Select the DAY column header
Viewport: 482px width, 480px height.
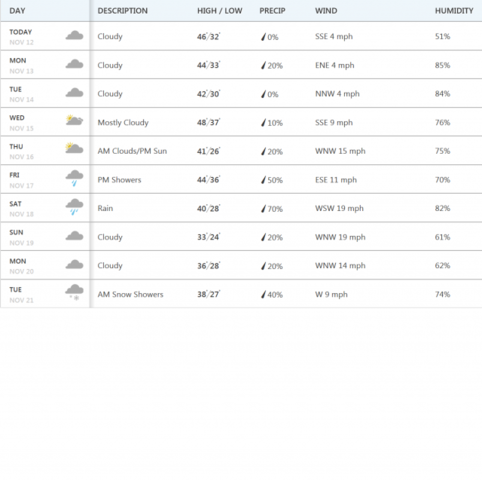[17, 11]
